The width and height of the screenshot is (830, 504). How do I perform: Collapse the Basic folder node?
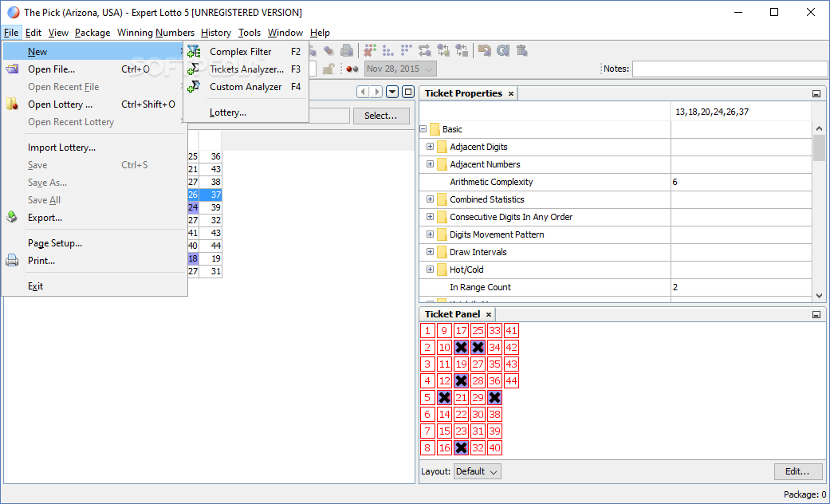(x=423, y=129)
